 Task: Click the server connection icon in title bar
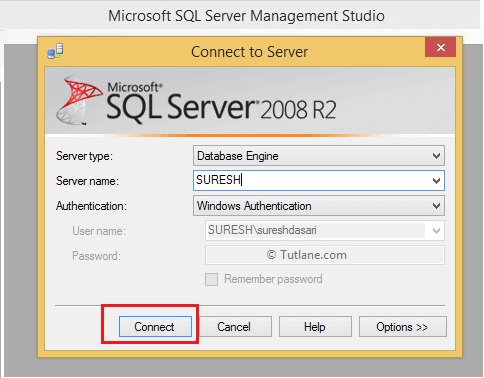[55, 51]
